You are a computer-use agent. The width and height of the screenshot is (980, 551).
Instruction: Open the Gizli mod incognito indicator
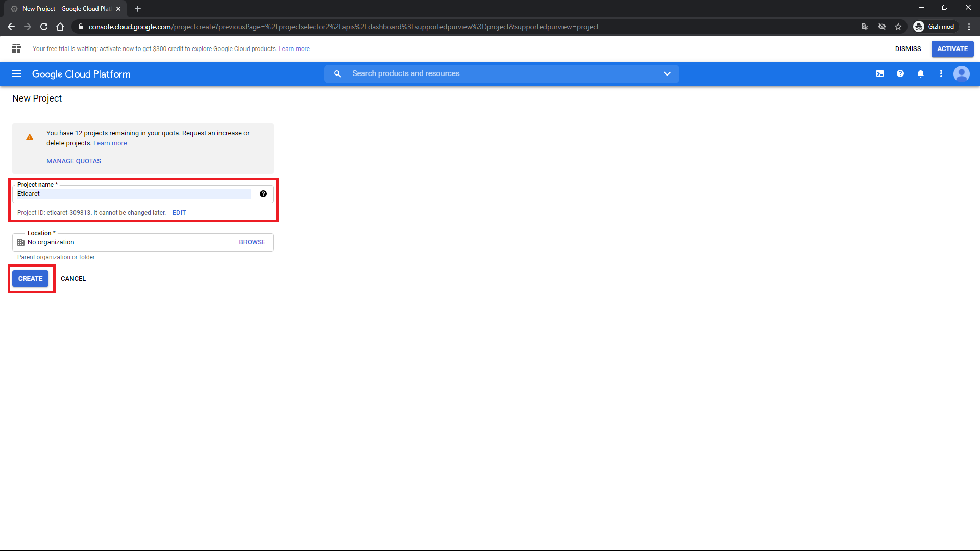pyautogui.click(x=935, y=27)
